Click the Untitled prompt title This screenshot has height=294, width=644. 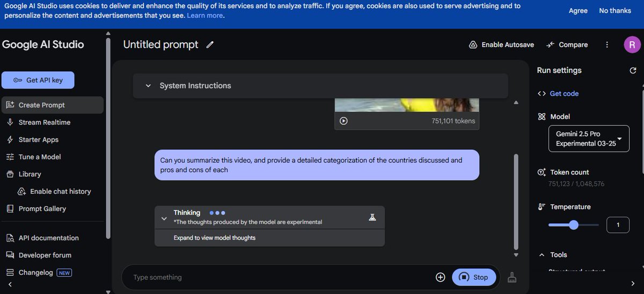[x=160, y=45]
